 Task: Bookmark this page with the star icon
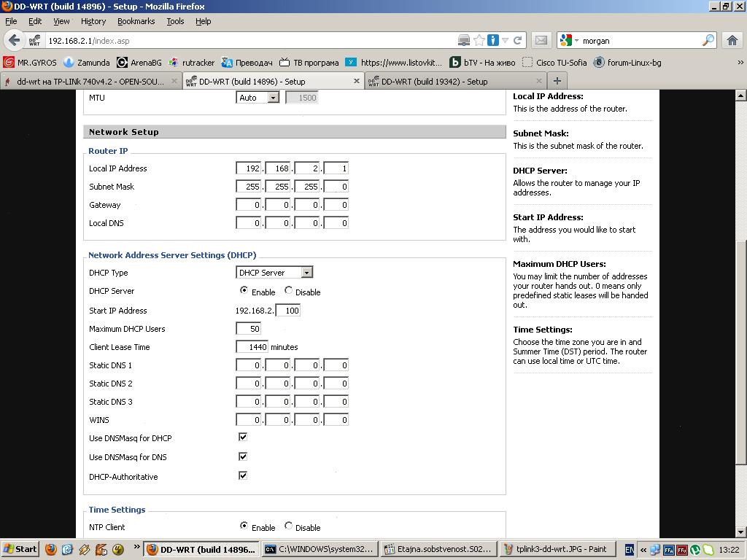pyautogui.click(x=479, y=41)
